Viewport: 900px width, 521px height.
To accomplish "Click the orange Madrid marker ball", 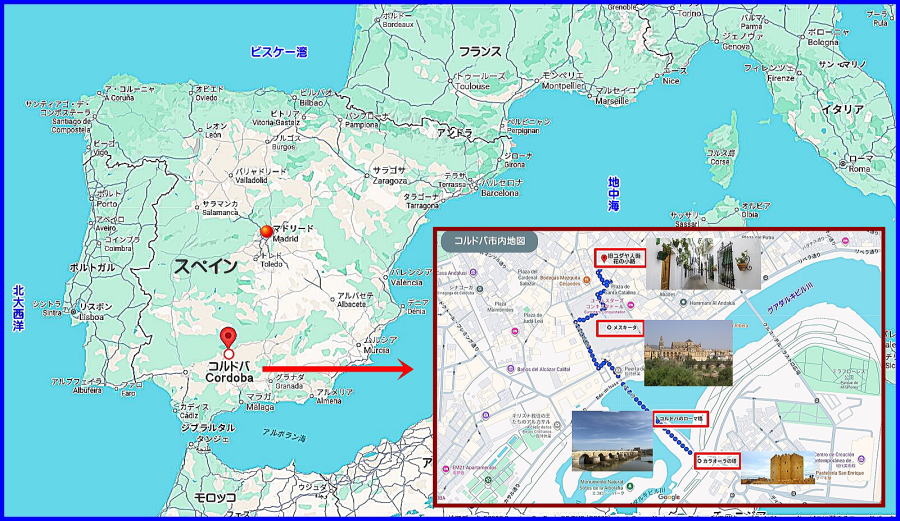I will point(265,232).
